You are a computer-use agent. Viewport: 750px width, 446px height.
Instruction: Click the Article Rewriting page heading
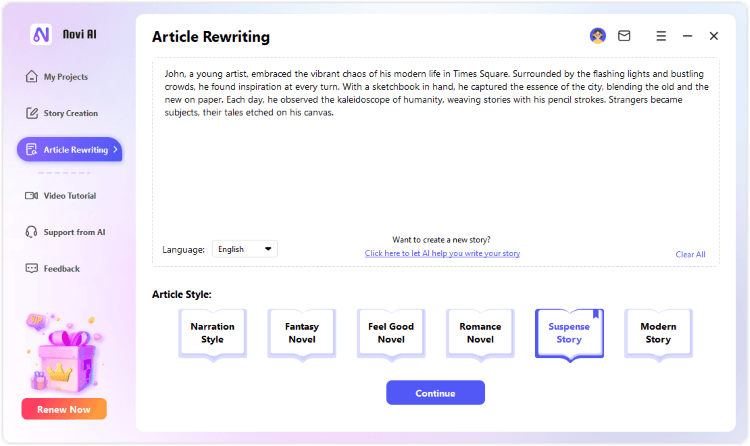[x=211, y=37]
